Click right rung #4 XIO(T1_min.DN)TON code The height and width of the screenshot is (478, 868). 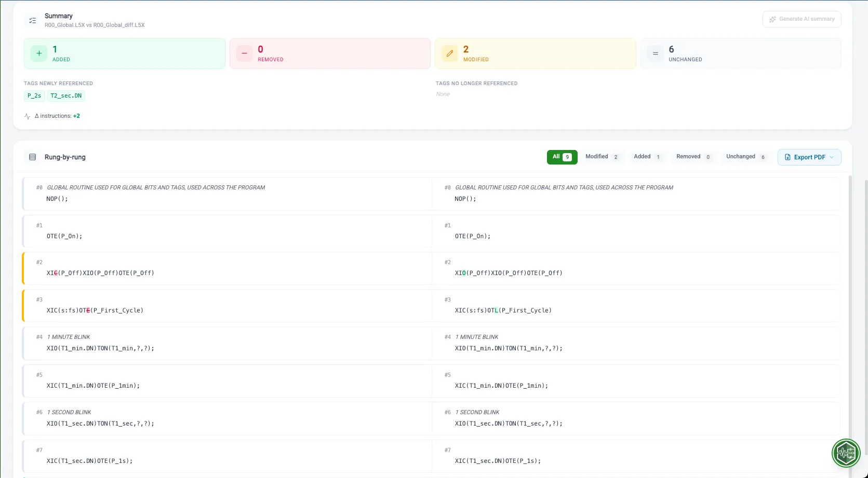click(x=509, y=348)
